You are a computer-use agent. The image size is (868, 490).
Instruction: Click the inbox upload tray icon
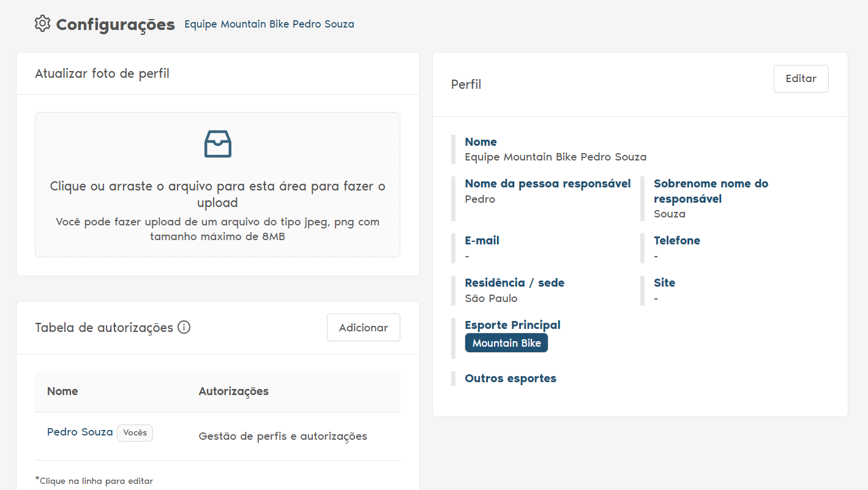point(217,144)
